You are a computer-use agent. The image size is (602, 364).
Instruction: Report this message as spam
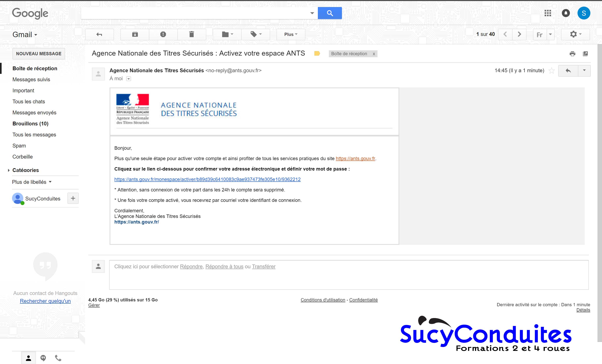163,35
